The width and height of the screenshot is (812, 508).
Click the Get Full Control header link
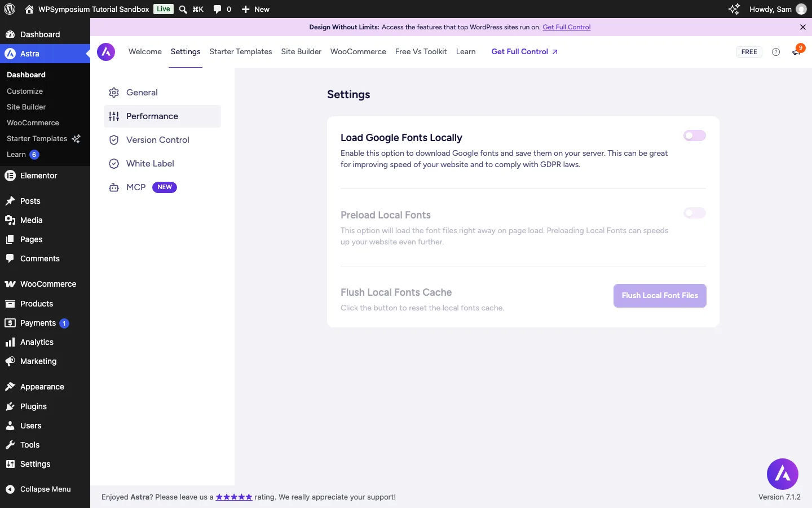click(x=524, y=51)
